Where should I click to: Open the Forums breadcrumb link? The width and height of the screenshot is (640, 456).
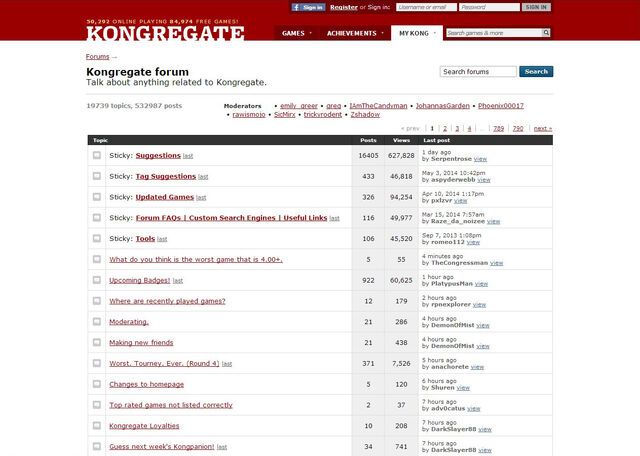coord(98,57)
